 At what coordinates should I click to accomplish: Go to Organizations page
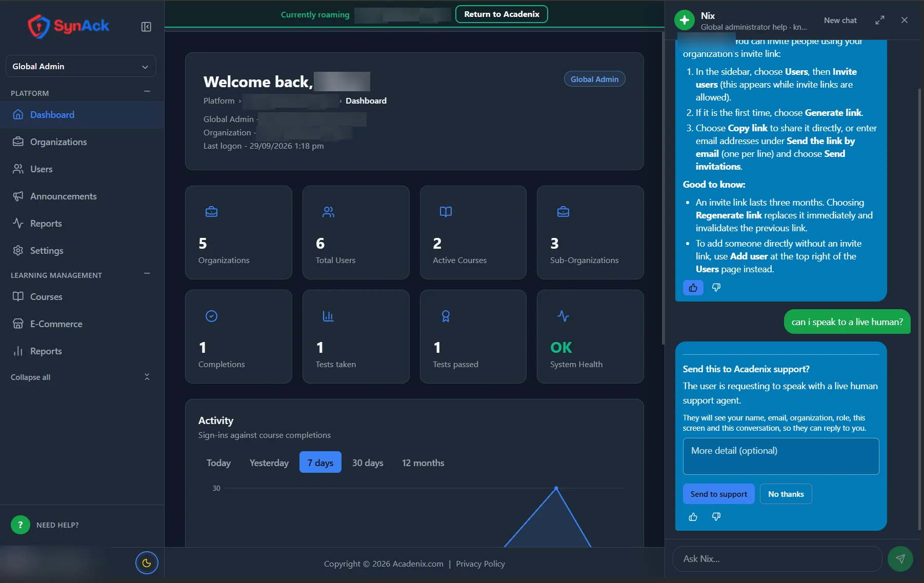point(82,142)
